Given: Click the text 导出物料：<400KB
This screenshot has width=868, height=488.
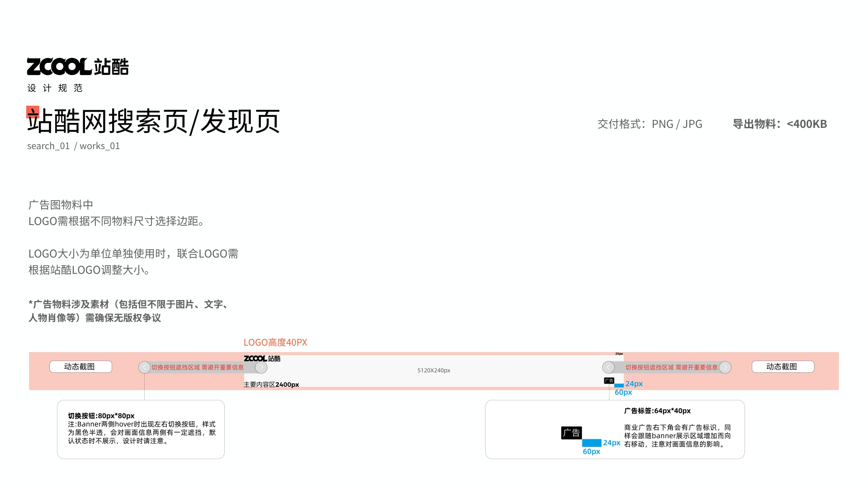Looking at the screenshot, I should click(x=780, y=124).
